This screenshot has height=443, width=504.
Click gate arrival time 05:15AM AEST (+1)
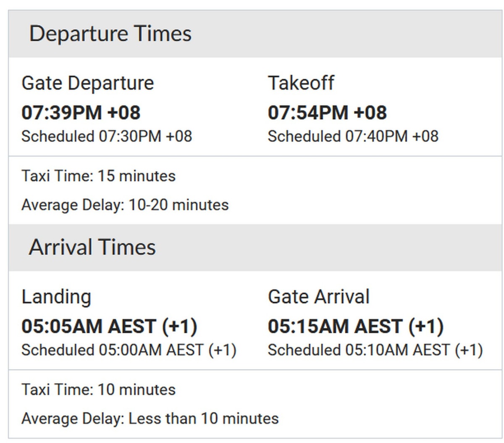pyautogui.click(x=356, y=327)
